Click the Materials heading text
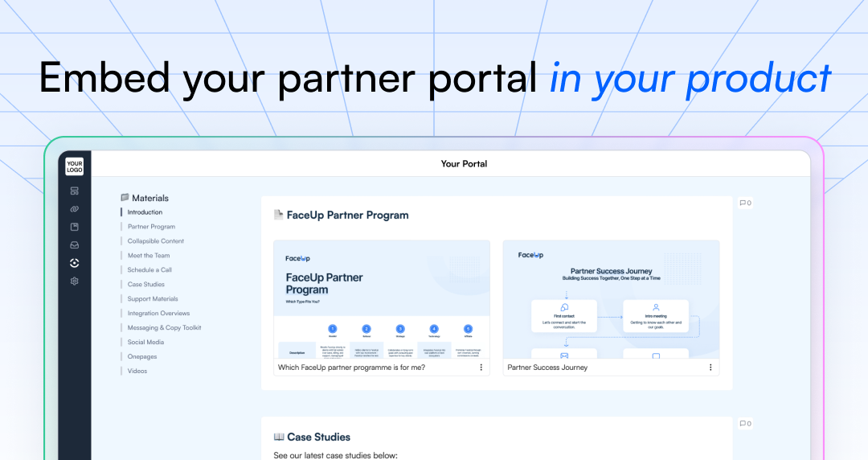868x460 pixels. tap(150, 198)
